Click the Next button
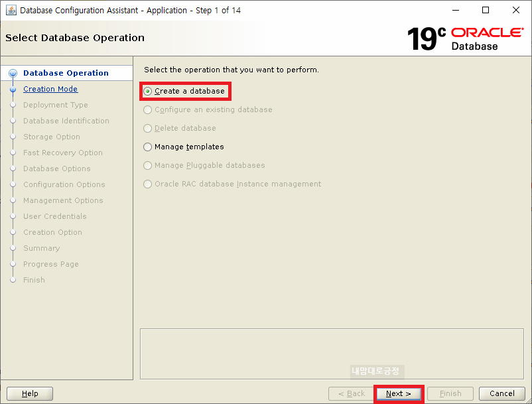This screenshot has width=532, height=404. [399, 393]
